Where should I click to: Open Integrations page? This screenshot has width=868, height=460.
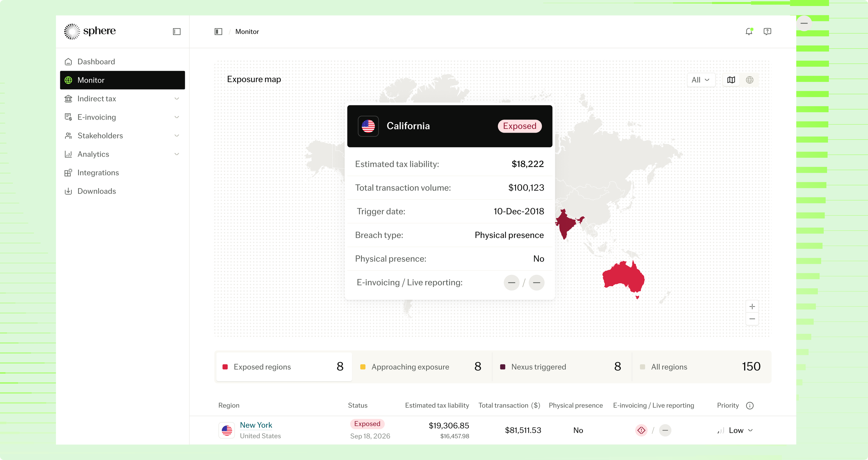[122, 173]
